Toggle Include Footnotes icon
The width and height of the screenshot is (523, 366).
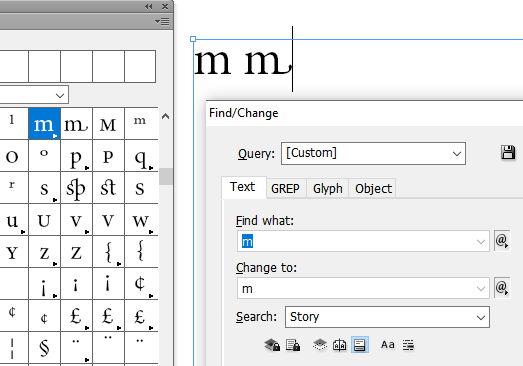click(360, 345)
